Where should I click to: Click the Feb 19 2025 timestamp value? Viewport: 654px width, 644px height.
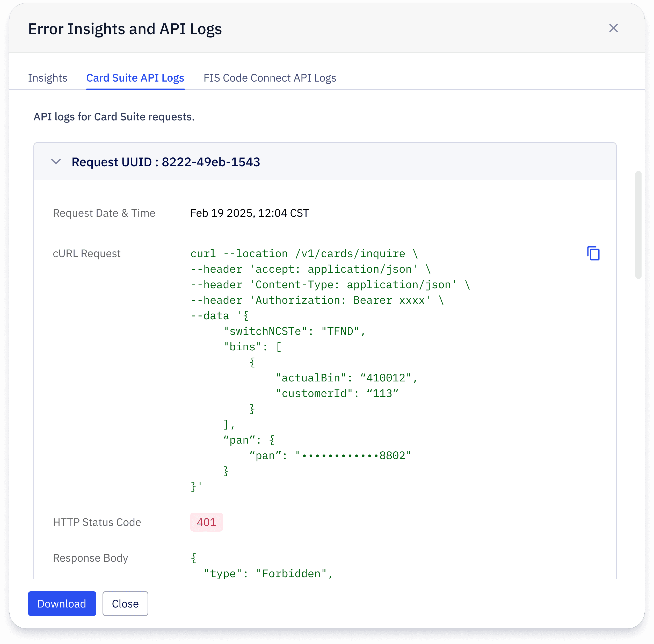250,213
